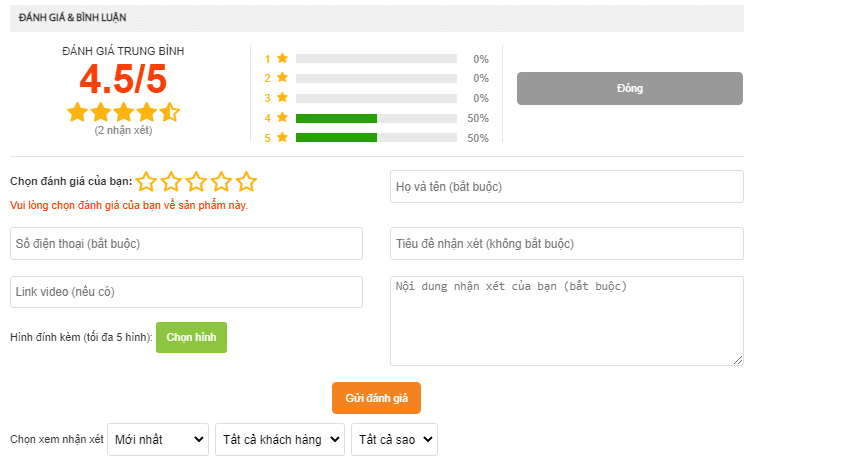Click the 5-star row star icon
Image resolution: width=859 pixels, height=466 pixels.
coord(283,138)
